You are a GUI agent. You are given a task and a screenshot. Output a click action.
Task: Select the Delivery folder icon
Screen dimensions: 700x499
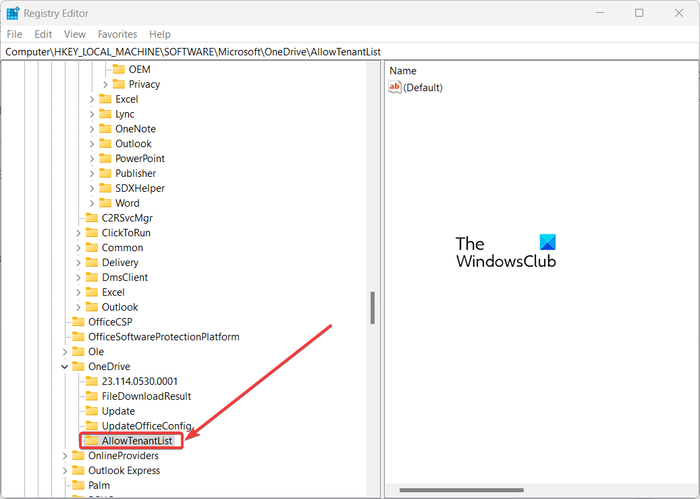tap(92, 262)
